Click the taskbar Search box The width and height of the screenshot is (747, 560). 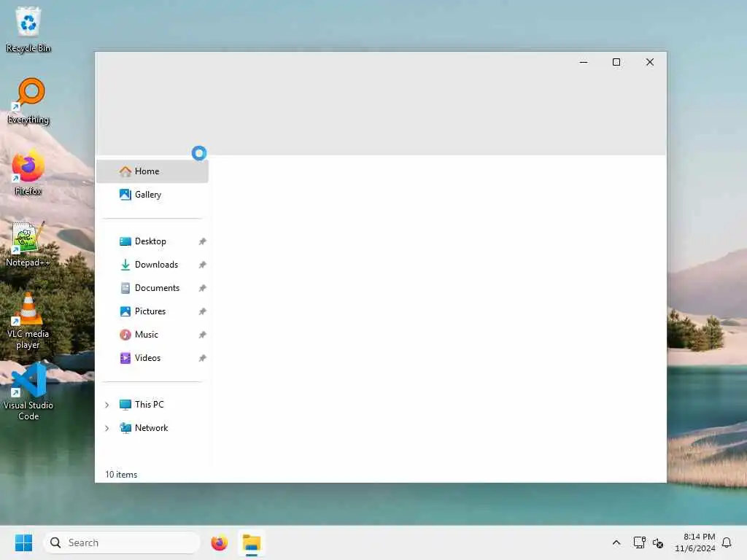[122, 542]
